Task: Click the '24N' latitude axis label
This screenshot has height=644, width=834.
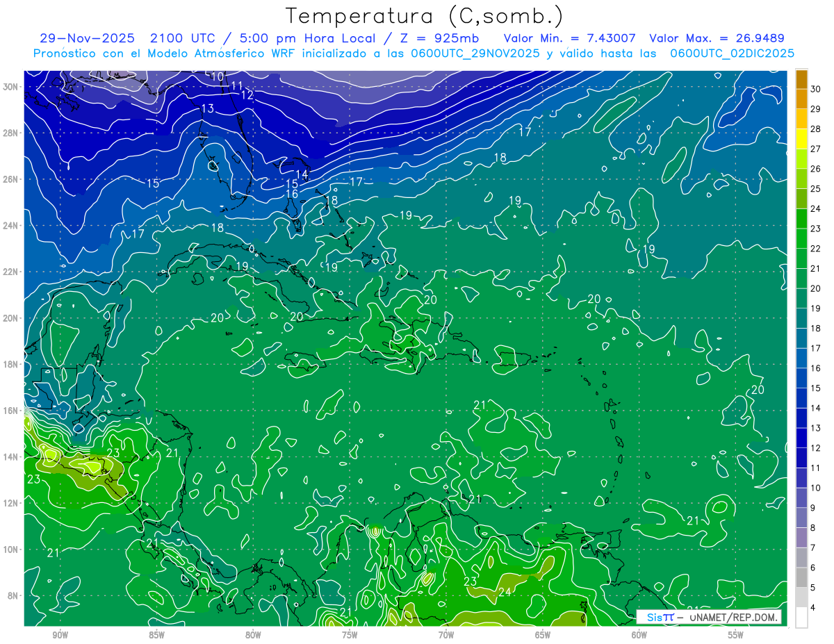Action: point(10,226)
